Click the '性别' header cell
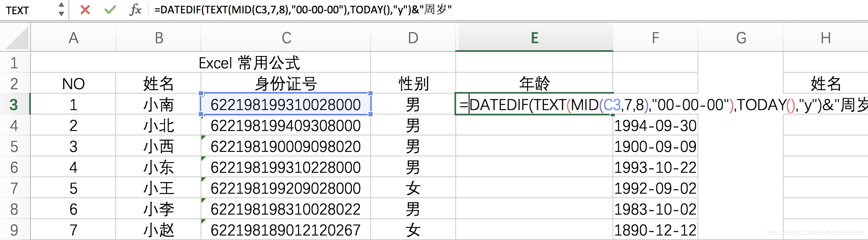This screenshot has height=240, width=868. pos(413,83)
